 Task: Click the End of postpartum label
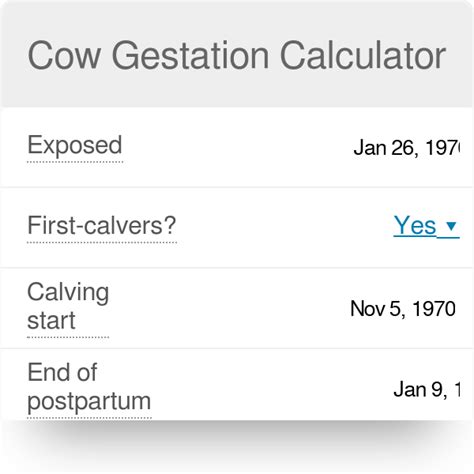[89, 387]
